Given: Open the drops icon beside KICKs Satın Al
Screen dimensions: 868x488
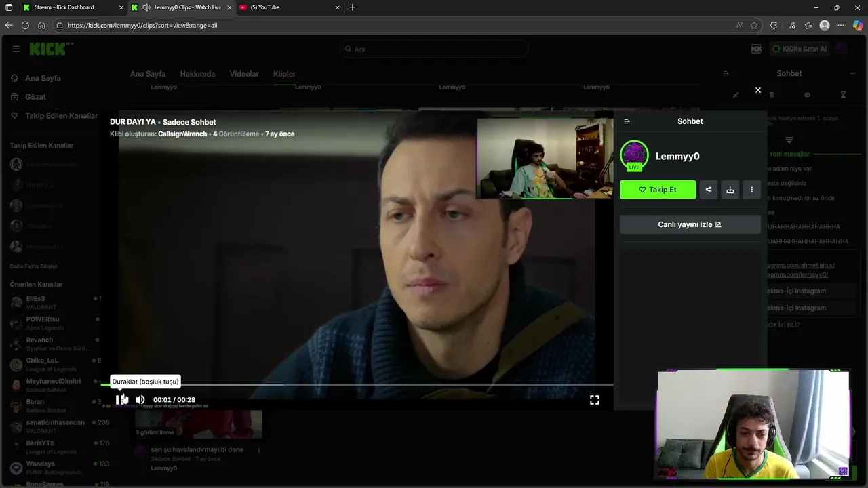Looking at the screenshot, I should click(x=757, y=49).
